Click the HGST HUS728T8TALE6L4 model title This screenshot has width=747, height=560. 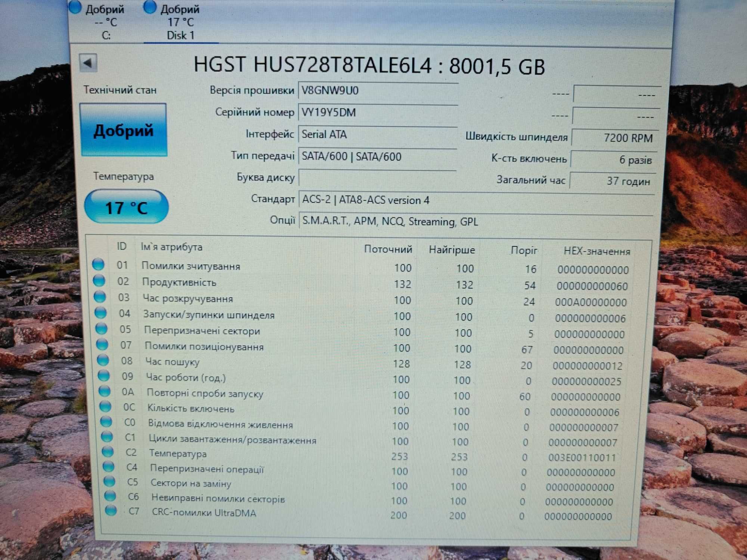[369, 66]
